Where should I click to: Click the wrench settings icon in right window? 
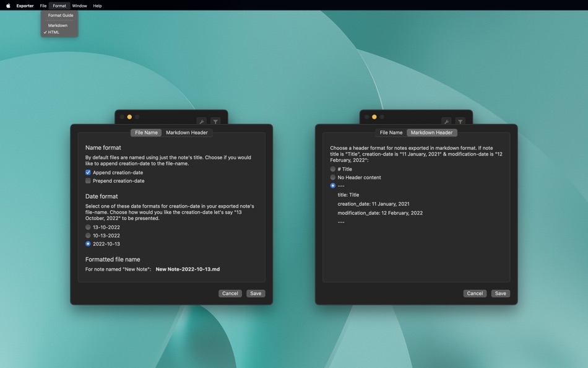coord(446,121)
